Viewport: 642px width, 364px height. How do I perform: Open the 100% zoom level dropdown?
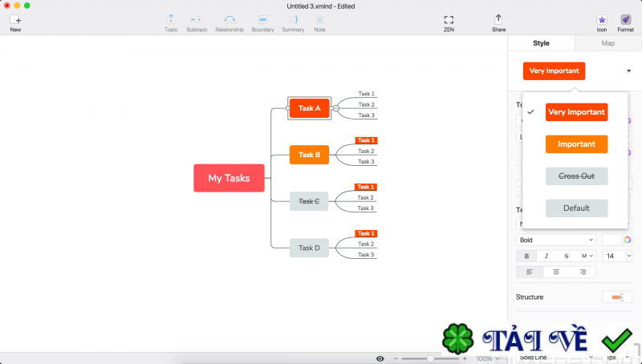[487, 358]
